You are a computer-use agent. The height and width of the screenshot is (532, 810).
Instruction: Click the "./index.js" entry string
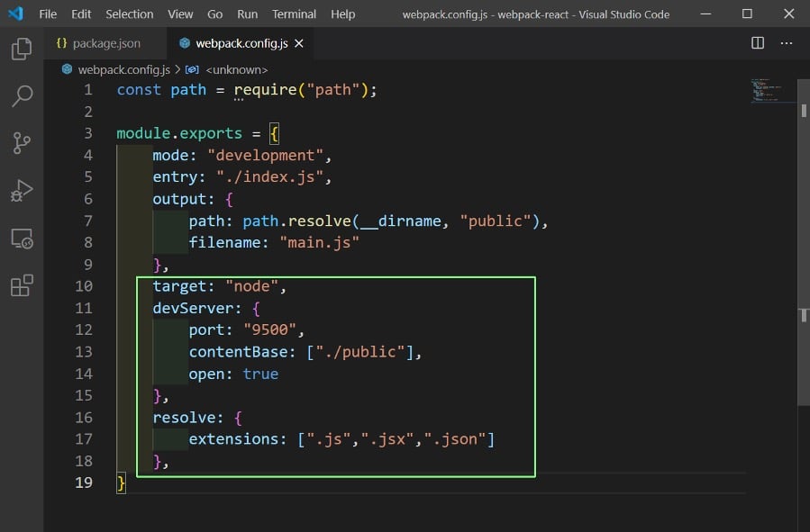pos(269,177)
